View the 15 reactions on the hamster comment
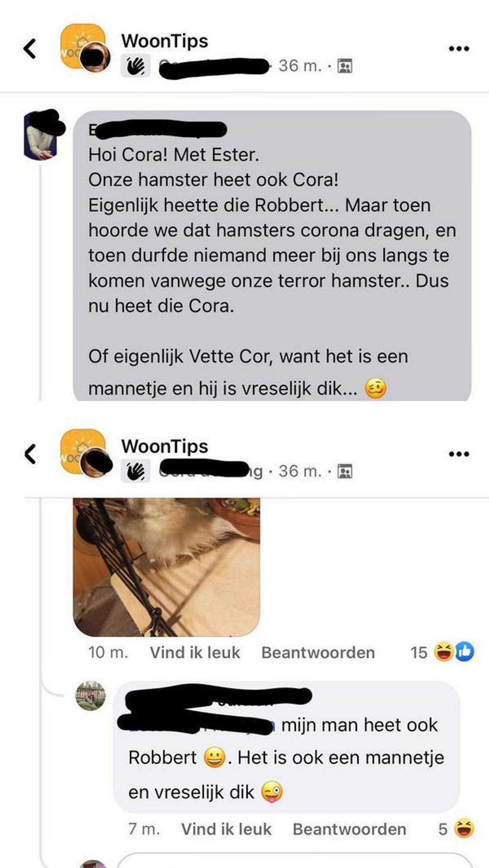The image size is (489, 868). tap(442, 652)
